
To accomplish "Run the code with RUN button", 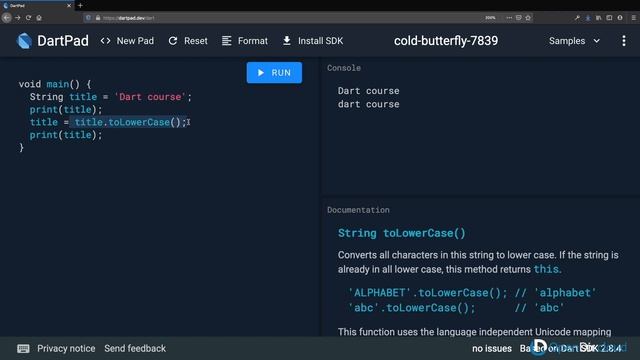I will pyautogui.click(x=274, y=73).
